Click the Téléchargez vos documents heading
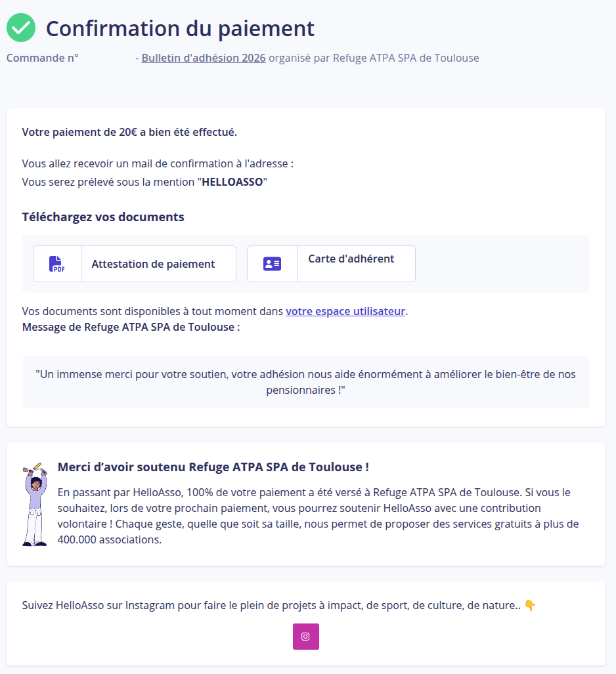The image size is (616, 674). tap(102, 217)
